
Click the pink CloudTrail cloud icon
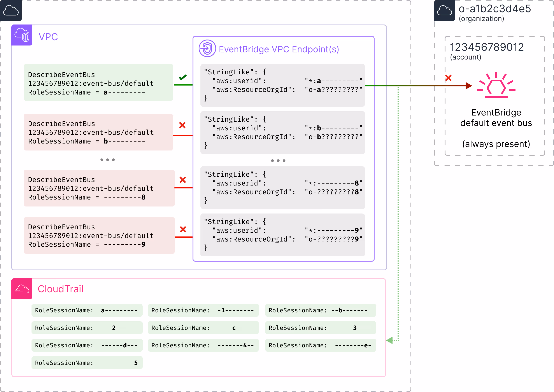click(x=22, y=289)
